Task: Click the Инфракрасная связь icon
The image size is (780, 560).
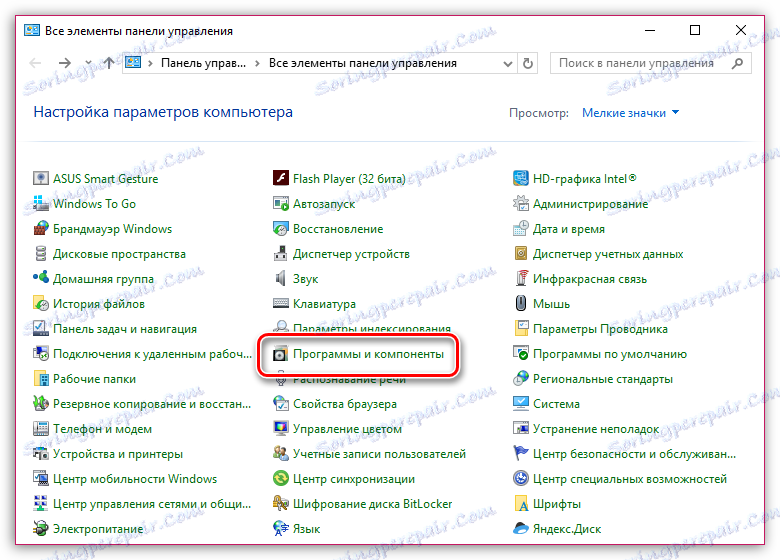Action: (521, 278)
